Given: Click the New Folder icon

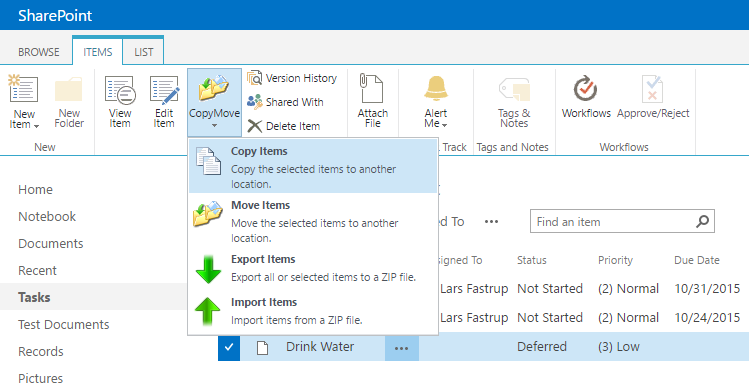Looking at the screenshot, I should (x=68, y=89).
